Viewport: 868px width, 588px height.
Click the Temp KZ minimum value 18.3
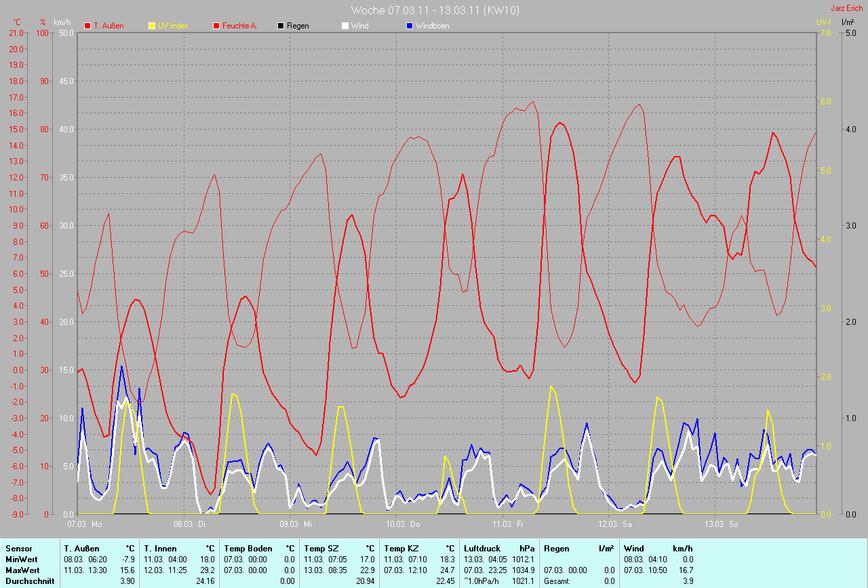coord(448,559)
